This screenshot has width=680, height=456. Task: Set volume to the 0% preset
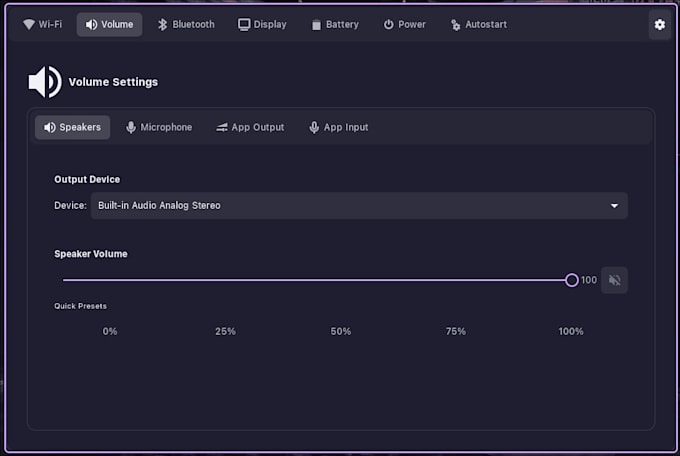[x=110, y=331]
